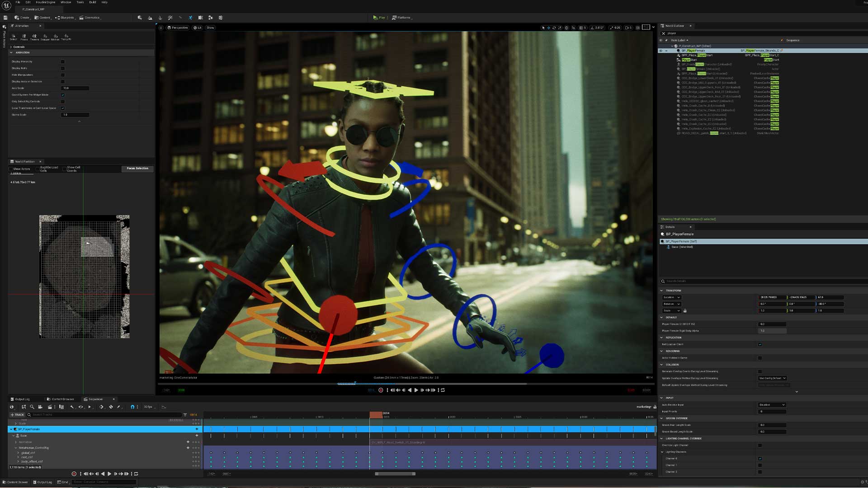Open the Auto Receive Input dropdown set to Disabled
The height and width of the screenshot is (488, 868).
tap(772, 405)
